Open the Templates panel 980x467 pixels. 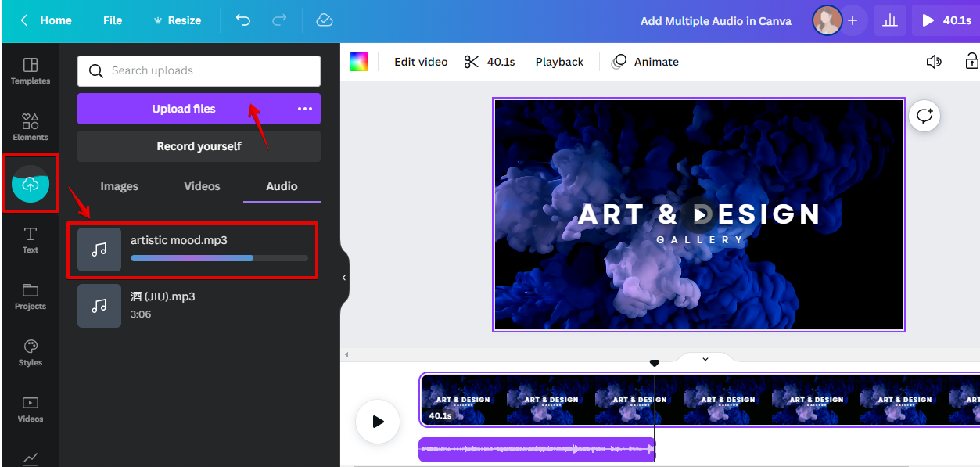pyautogui.click(x=30, y=70)
